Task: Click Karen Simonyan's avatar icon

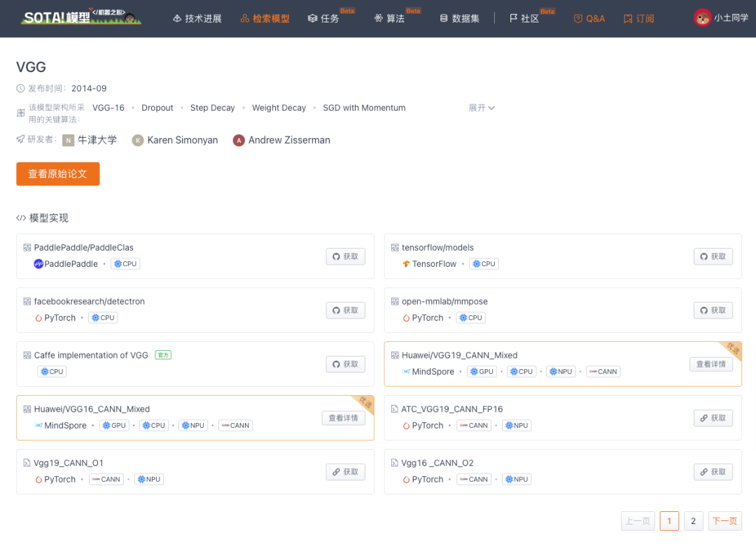Action: click(138, 140)
